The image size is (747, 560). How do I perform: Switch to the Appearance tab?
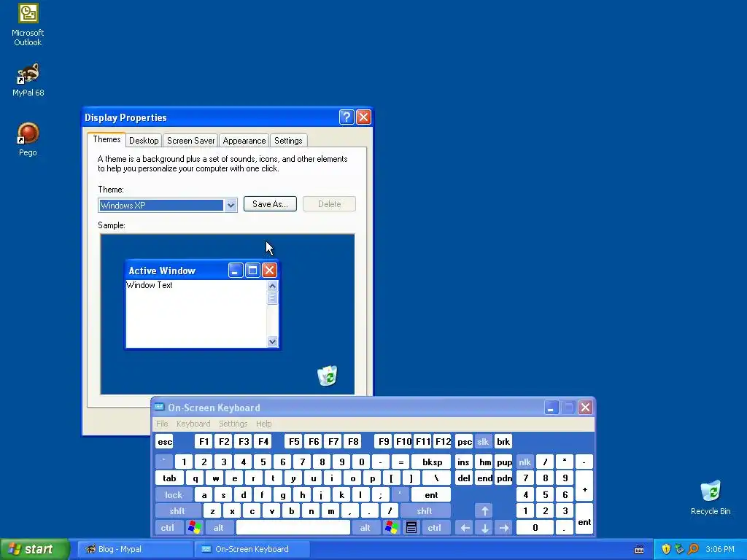(244, 141)
